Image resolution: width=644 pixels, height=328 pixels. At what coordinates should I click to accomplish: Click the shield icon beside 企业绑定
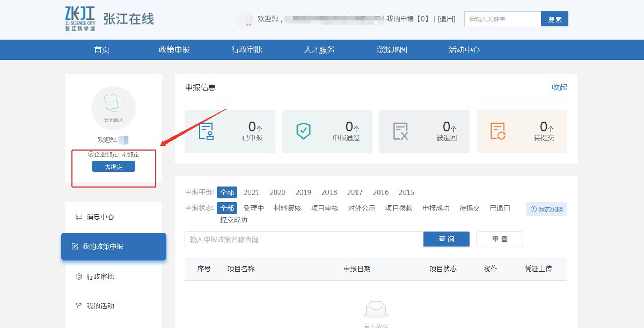point(91,154)
